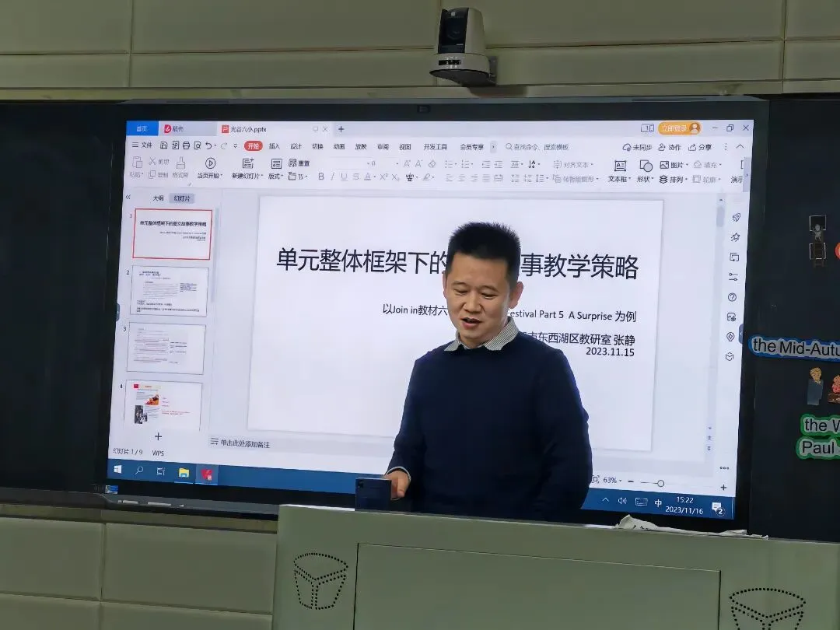Image resolution: width=840 pixels, height=630 pixels.
Task: Toggle Bold formatting
Action: point(321,176)
